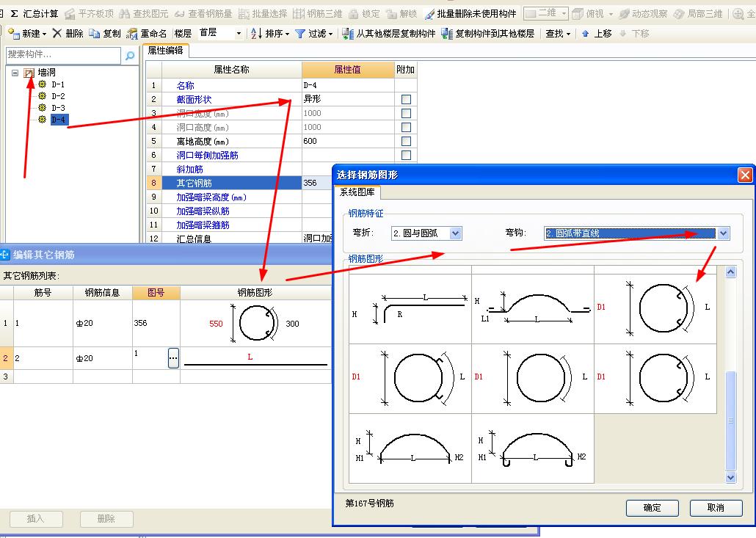The height and width of the screenshot is (538, 756).
Task: Click the 确定 button
Action: [652, 508]
